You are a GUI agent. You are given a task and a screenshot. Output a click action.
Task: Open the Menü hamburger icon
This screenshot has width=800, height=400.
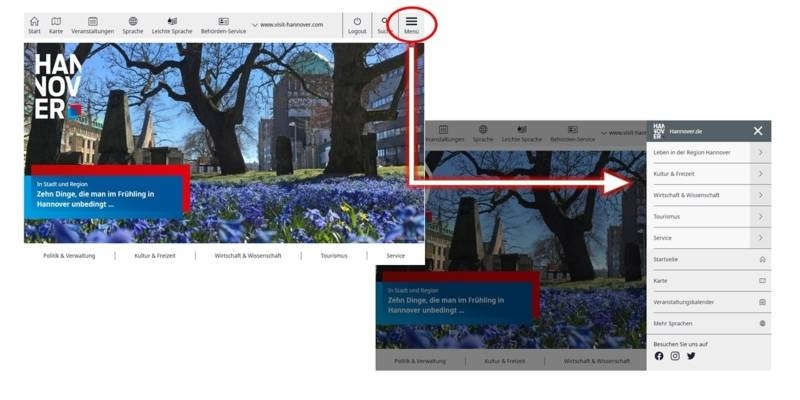pyautogui.click(x=411, y=21)
